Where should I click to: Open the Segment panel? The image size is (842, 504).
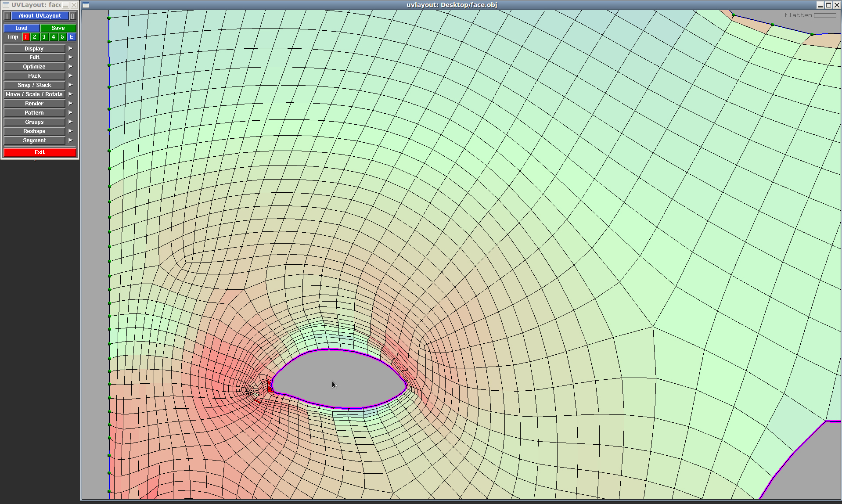tap(34, 140)
